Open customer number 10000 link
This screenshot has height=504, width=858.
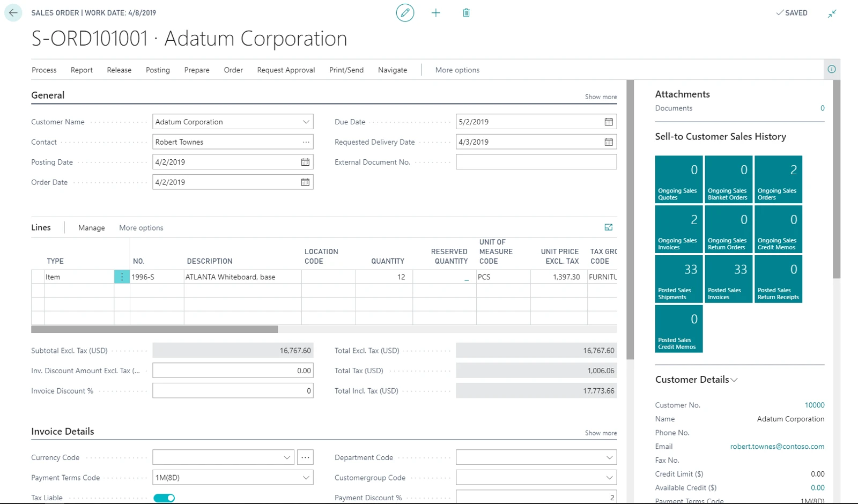coord(815,405)
